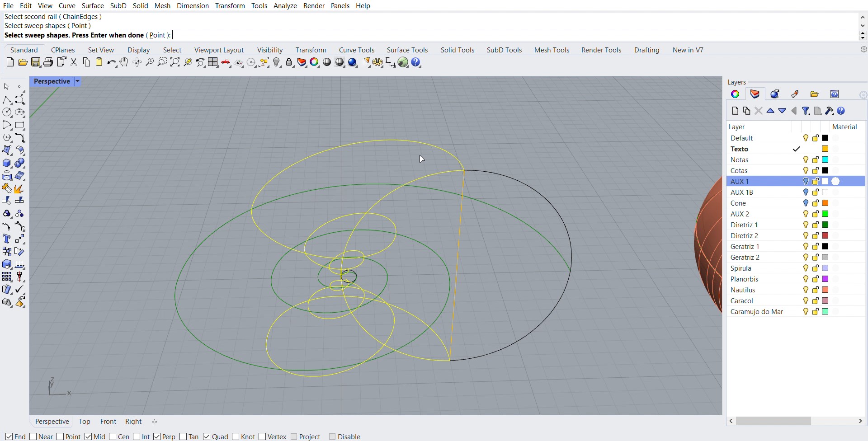The image size is (868, 441).
Task: Click the Boolean union spheres icon
Action: pyautogui.click(x=19, y=163)
